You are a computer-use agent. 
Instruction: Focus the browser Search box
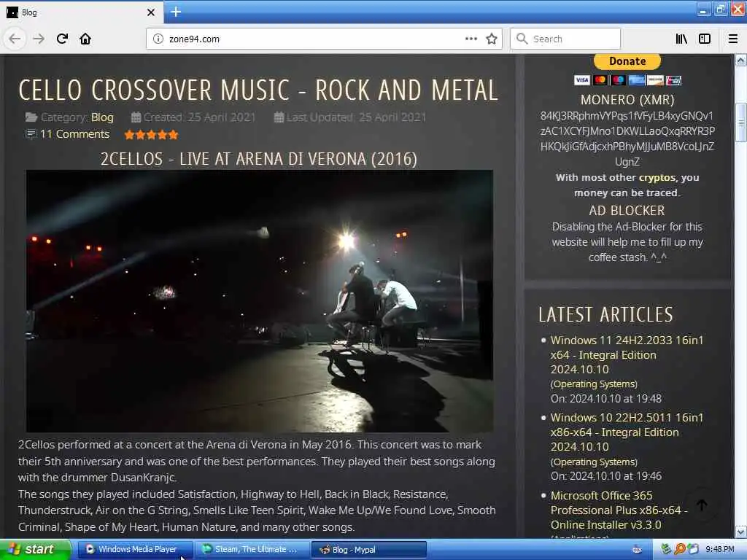565,39
